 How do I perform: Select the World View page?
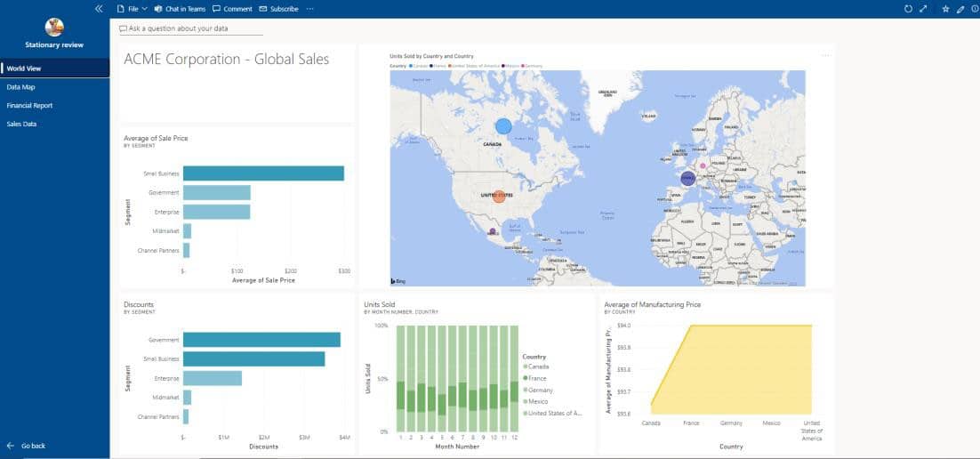coord(55,68)
